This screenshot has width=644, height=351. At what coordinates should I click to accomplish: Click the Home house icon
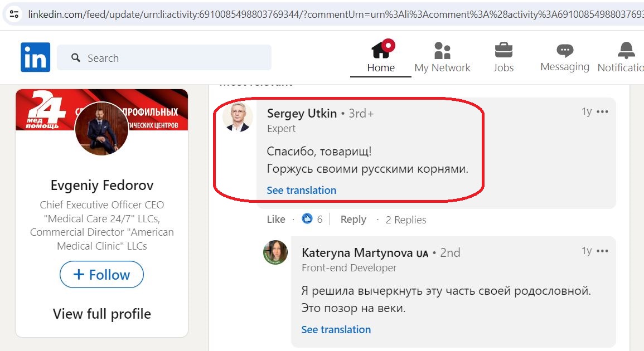tap(380, 50)
